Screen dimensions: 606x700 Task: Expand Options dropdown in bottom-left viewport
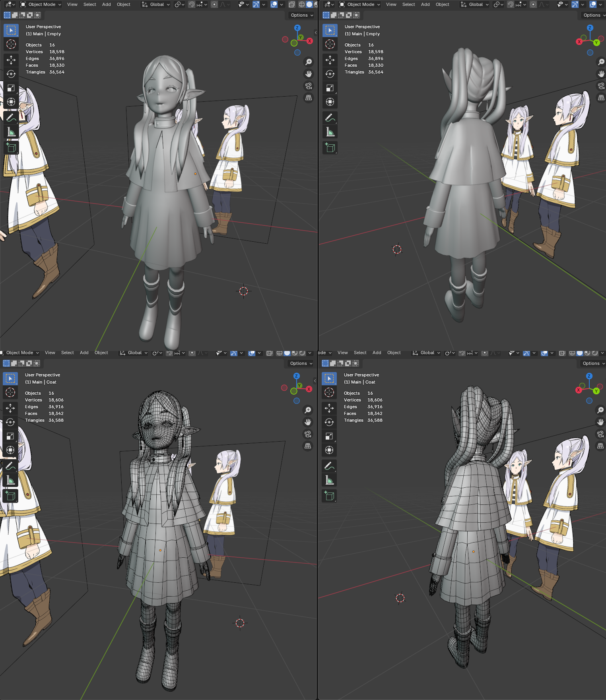tap(301, 363)
